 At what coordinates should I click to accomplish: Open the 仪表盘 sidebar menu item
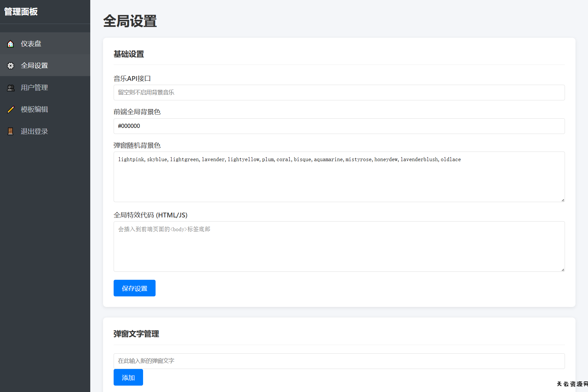point(31,44)
